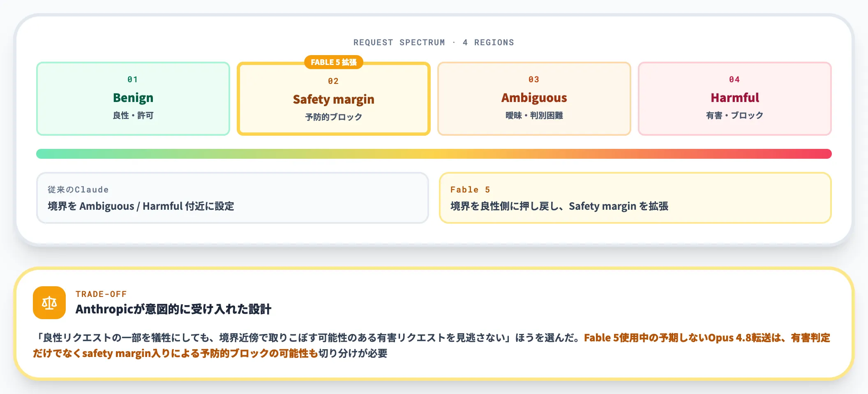Click the TRADE-OFF label
The height and width of the screenshot is (394, 868).
101,294
